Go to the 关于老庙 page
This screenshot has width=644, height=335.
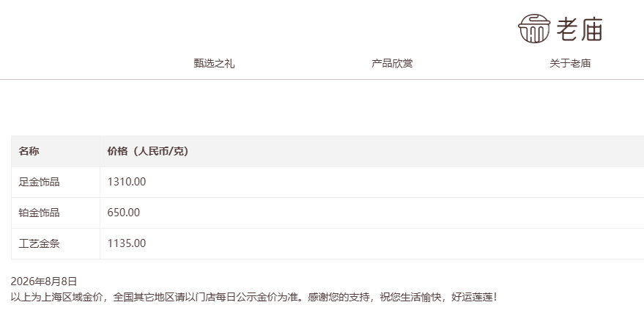point(570,63)
